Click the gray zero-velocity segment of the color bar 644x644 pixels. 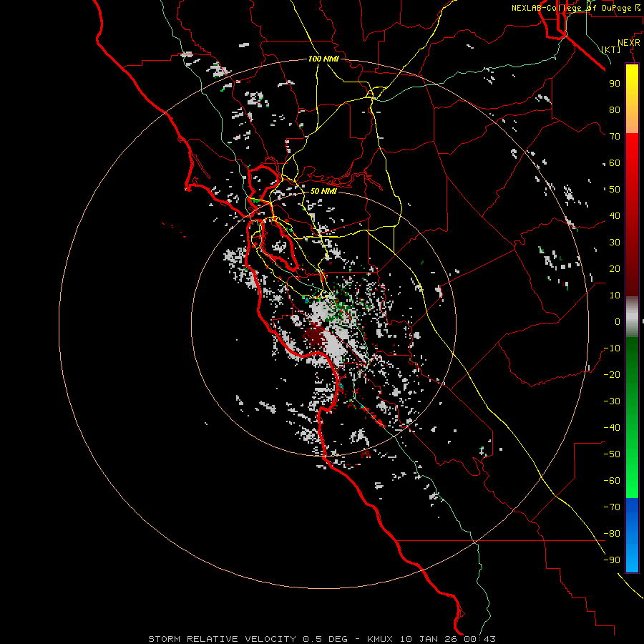tap(632, 317)
